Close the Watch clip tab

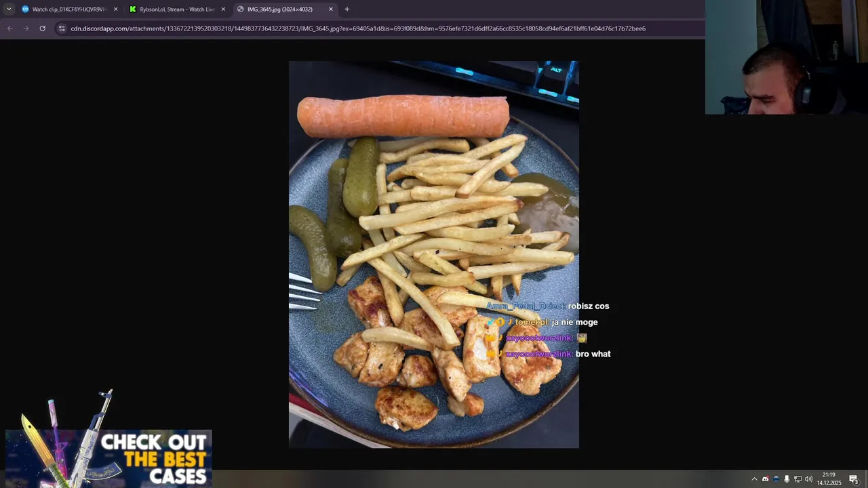click(x=115, y=9)
